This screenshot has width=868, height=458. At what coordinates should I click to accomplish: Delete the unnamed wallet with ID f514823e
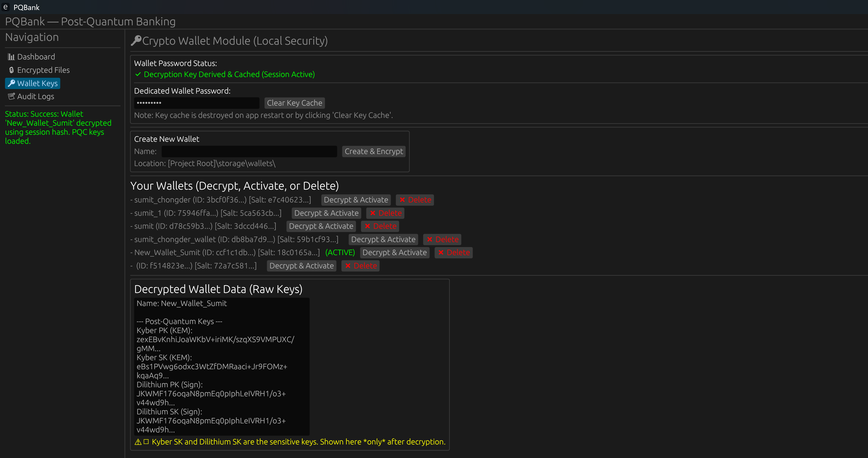click(x=360, y=266)
